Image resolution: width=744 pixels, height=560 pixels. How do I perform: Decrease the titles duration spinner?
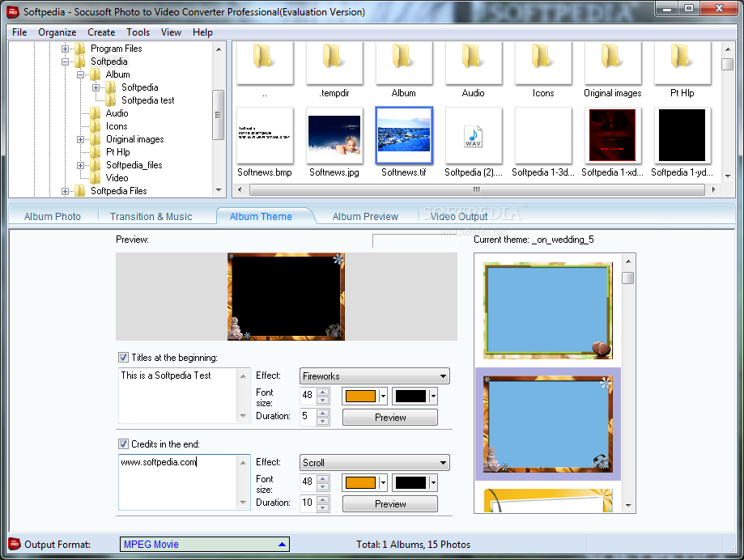click(x=323, y=422)
